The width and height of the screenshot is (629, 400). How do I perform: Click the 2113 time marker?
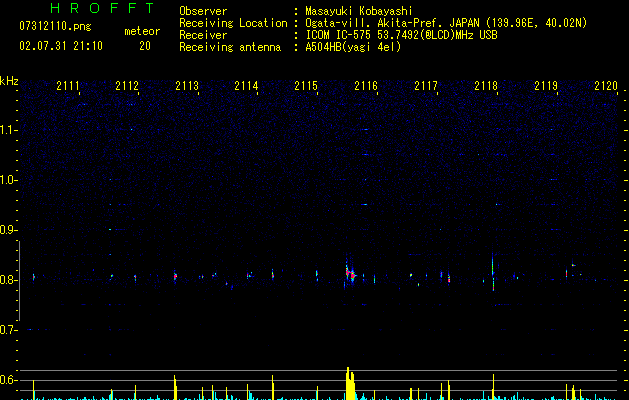[187, 86]
